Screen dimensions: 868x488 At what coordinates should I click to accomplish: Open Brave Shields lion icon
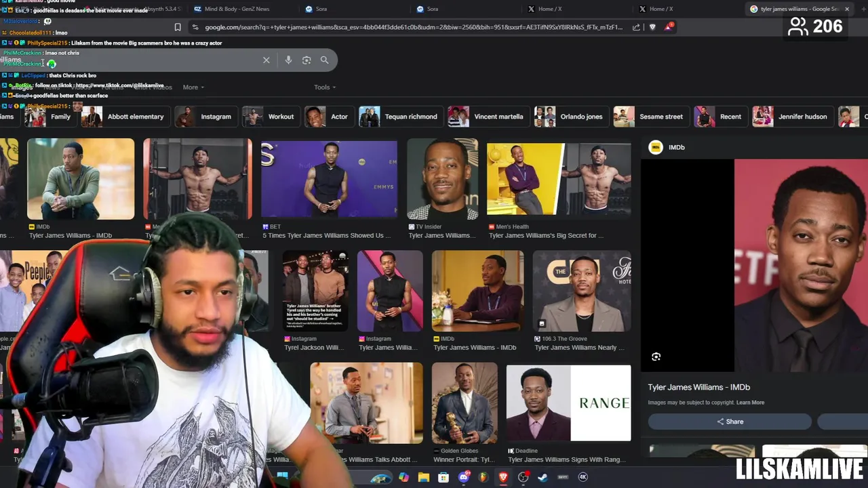pyautogui.click(x=652, y=27)
